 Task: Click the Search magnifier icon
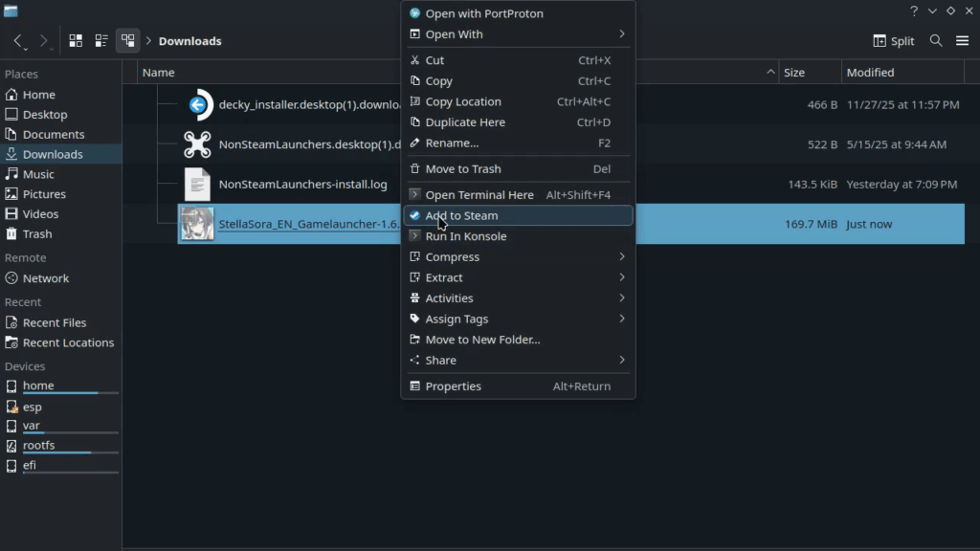pos(936,41)
